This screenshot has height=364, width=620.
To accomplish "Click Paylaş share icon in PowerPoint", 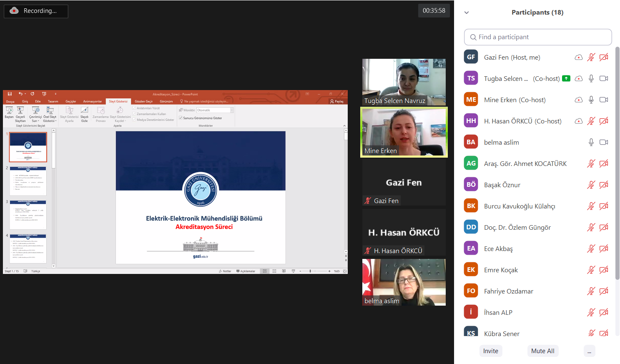I will click(337, 101).
